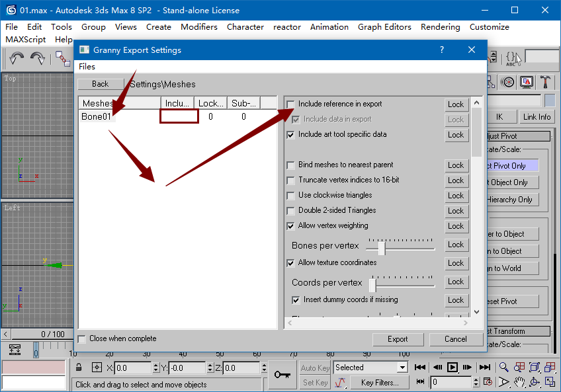Screen dimensions: 561x392
Task: Click the Cancel button in Granny dialog
Action: 455,339
